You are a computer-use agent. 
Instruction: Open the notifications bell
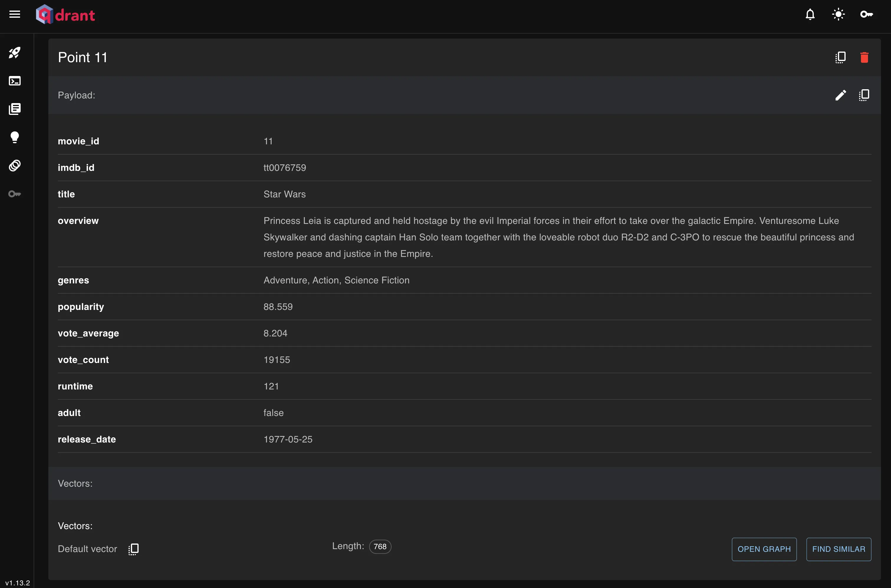click(810, 15)
